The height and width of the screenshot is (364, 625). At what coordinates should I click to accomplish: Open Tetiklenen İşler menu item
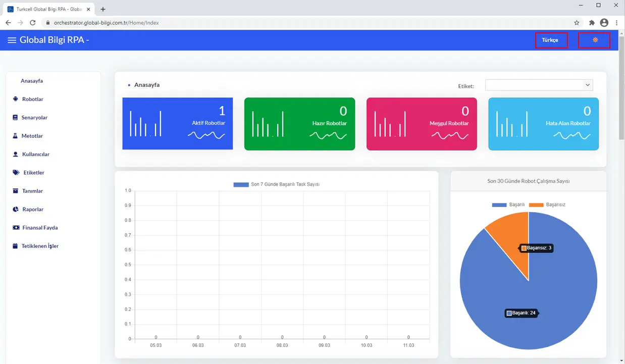pyautogui.click(x=40, y=246)
